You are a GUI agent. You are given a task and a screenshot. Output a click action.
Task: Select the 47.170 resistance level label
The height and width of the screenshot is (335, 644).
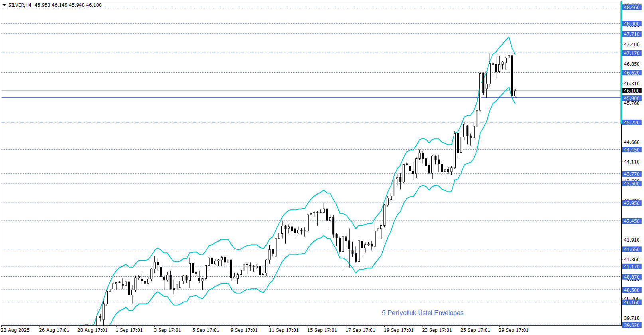pos(632,53)
